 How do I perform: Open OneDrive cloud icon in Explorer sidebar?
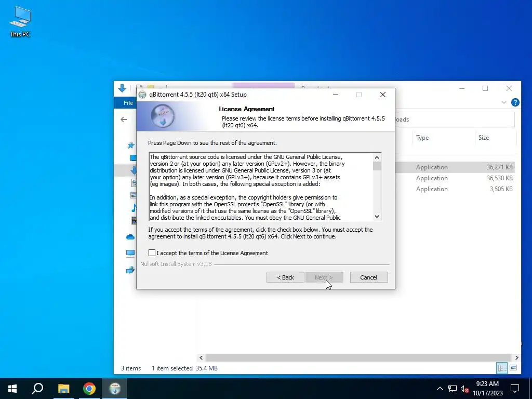click(x=130, y=237)
